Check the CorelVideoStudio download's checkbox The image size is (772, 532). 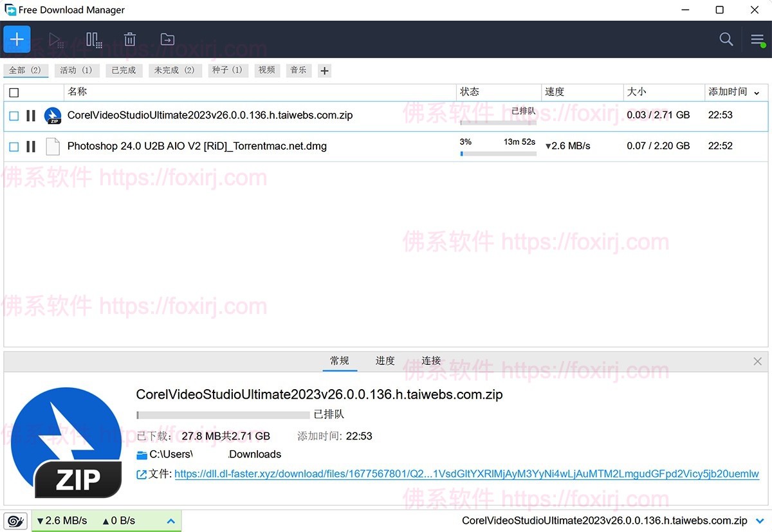point(14,116)
